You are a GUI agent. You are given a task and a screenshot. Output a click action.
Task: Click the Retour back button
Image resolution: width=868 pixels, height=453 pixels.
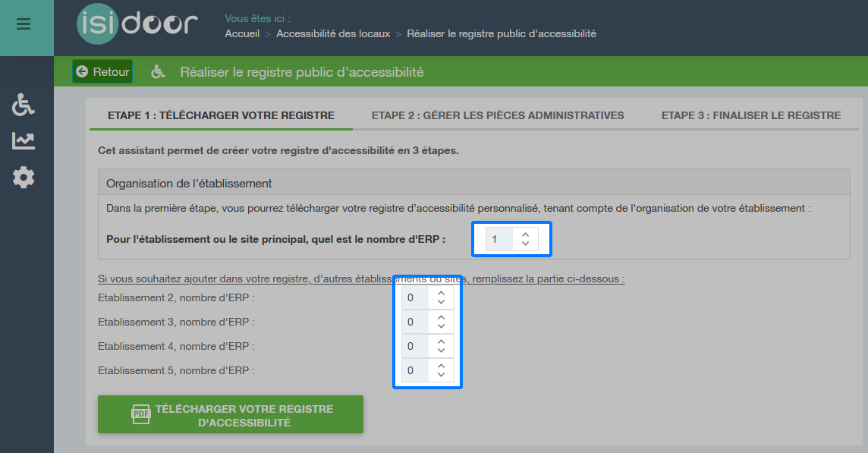pos(102,71)
